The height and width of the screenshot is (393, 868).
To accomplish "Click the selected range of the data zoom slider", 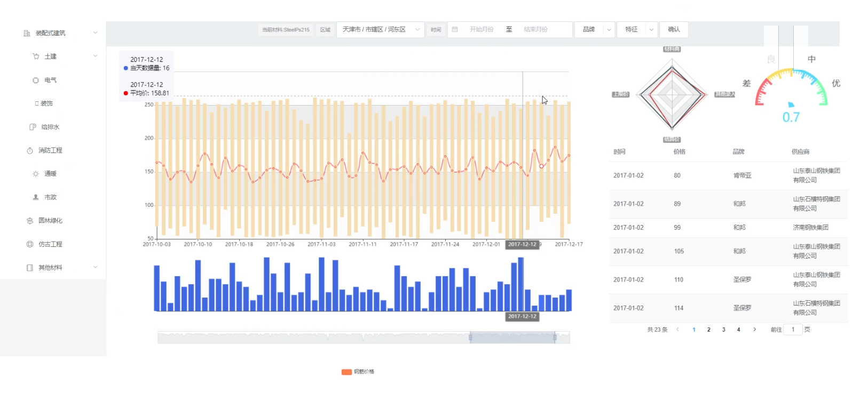I will click(512, 338).
